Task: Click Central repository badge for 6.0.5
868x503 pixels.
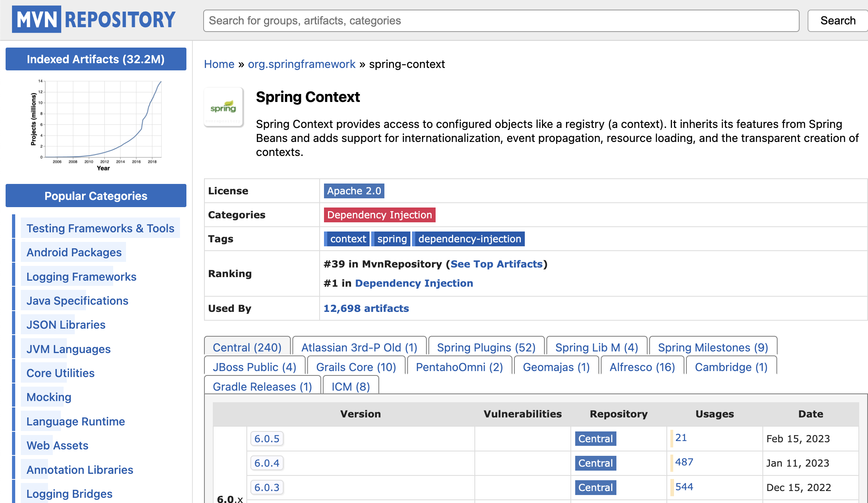Action: (595, 439)
